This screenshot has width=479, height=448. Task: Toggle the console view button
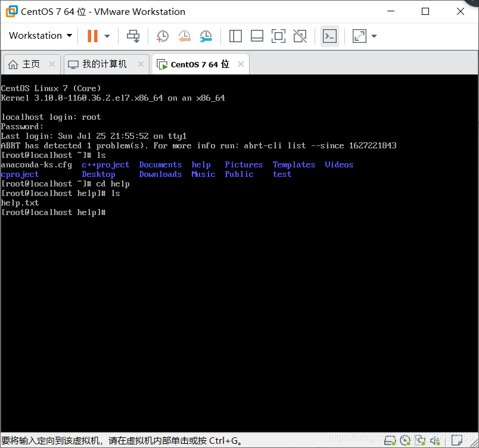point(329,36)
